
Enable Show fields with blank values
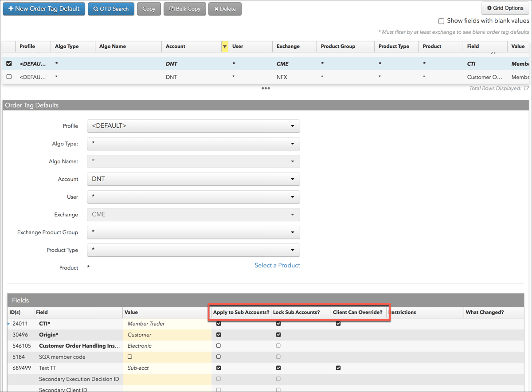point(441,21)
